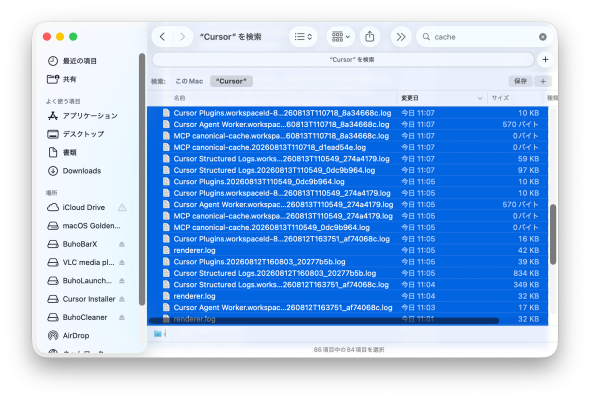This screenshot has height=400, width=590.
Task: Eject the BuhoBarX volume
Action: [122, 244]
